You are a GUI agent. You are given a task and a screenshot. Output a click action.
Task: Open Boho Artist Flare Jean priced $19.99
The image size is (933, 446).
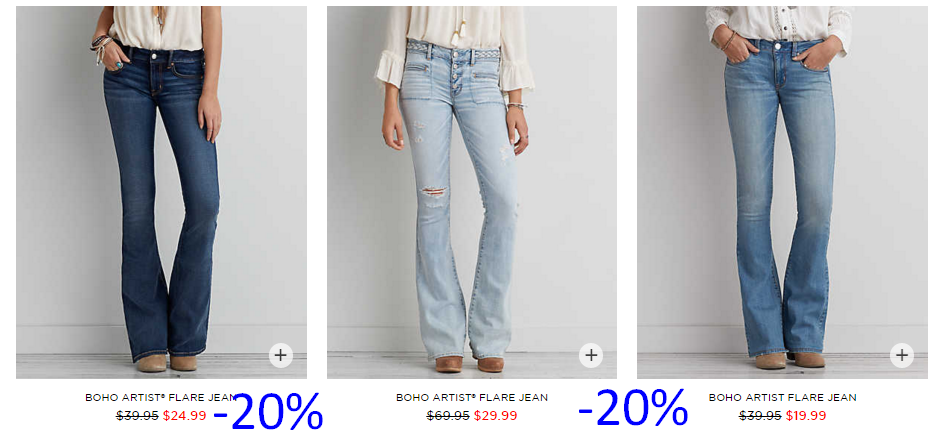tap(782, 397)
